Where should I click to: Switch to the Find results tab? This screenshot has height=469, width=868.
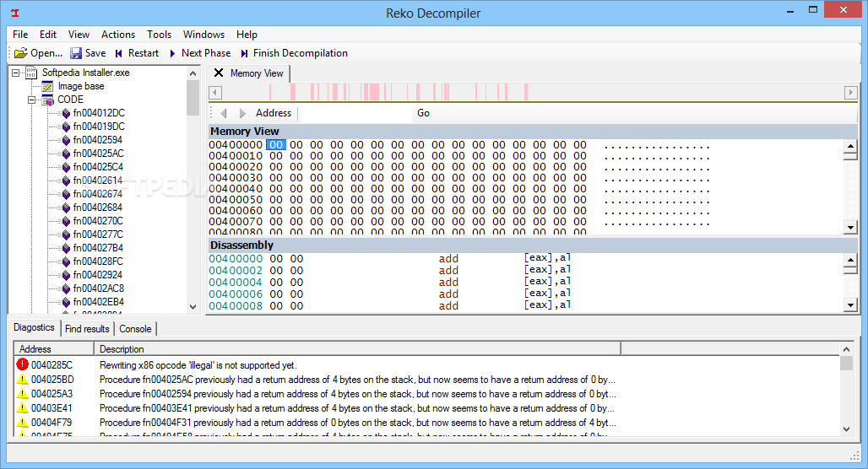tap(87, 329)
